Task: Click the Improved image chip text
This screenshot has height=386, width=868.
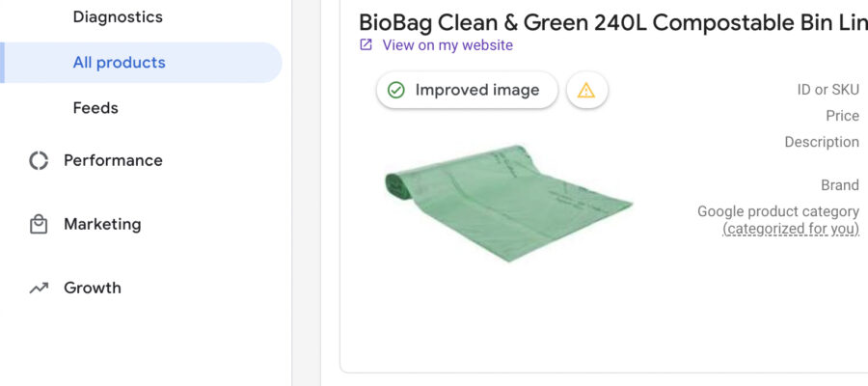Action: [x=477, y=90]
